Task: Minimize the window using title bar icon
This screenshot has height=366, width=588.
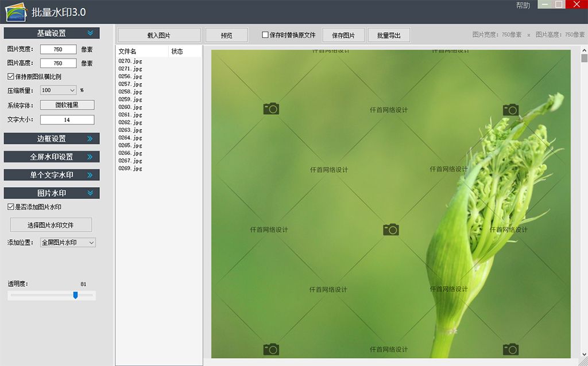Action: click(x=543, y=5)
